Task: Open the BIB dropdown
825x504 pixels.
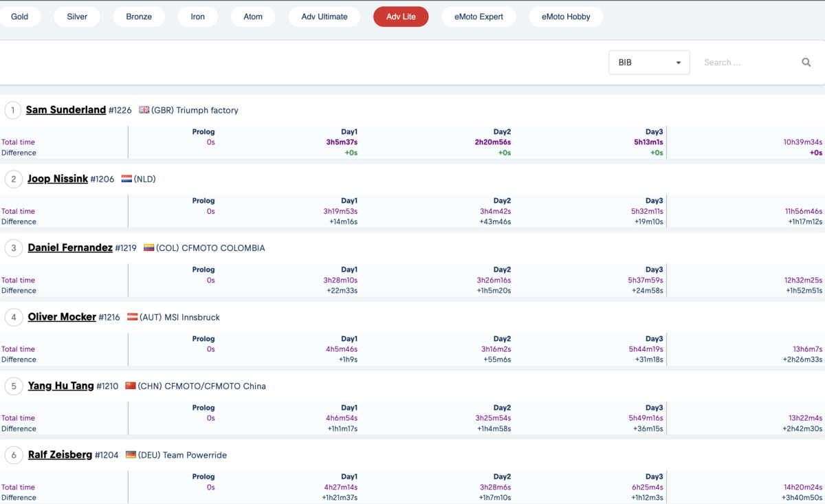Action: pyautogui.click(x=649, y=63)
